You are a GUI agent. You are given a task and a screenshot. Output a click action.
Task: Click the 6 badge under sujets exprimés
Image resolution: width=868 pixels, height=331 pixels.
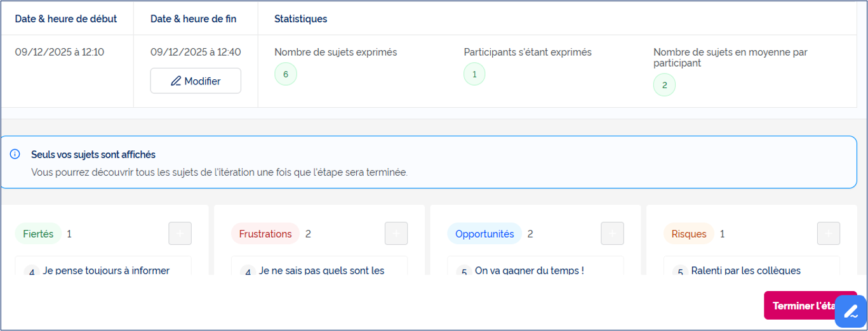tap(286, 74)
